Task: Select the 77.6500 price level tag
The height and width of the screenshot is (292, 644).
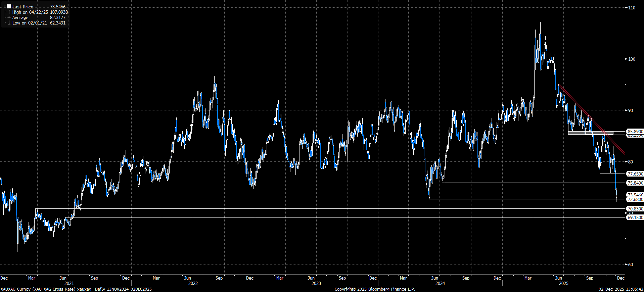Action: point(635,174)
